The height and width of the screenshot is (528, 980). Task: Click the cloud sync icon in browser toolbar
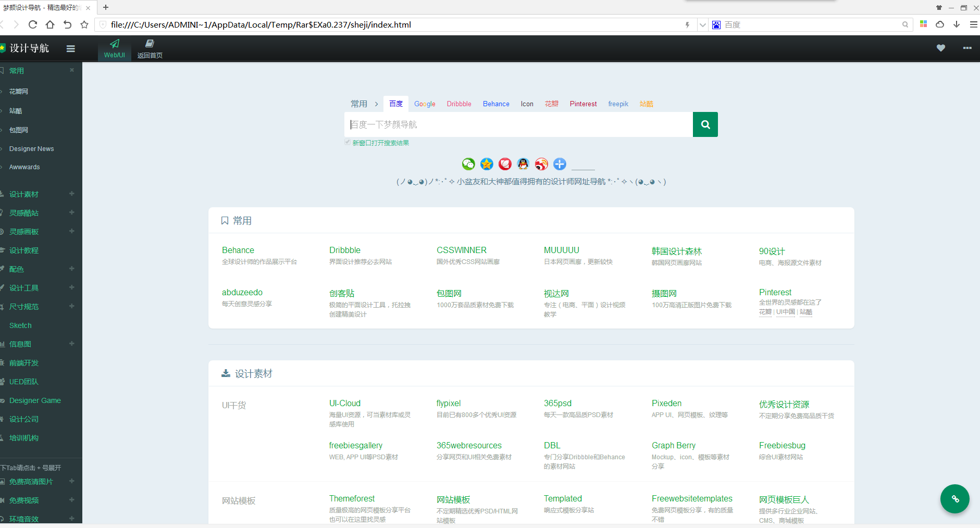click(x=940, y=24)
